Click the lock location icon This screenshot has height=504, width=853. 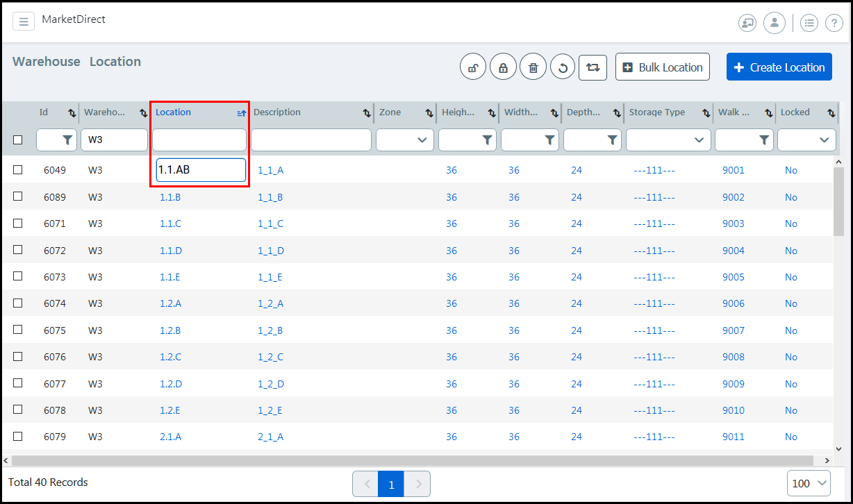coord(503,67)
